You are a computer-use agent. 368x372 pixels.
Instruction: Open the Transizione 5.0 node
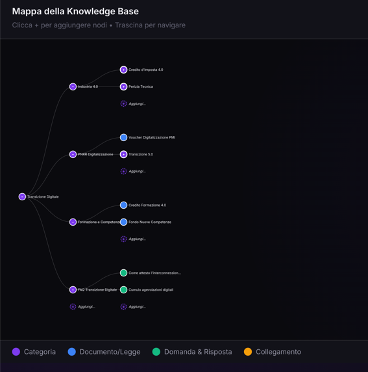pos(124,154)
